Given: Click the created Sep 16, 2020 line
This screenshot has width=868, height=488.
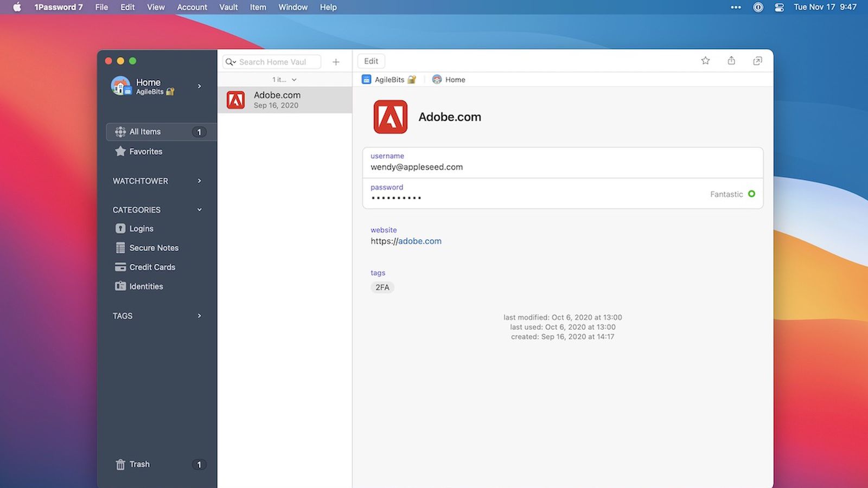Looking at the screenshot, I should click(x=563, y=337).
